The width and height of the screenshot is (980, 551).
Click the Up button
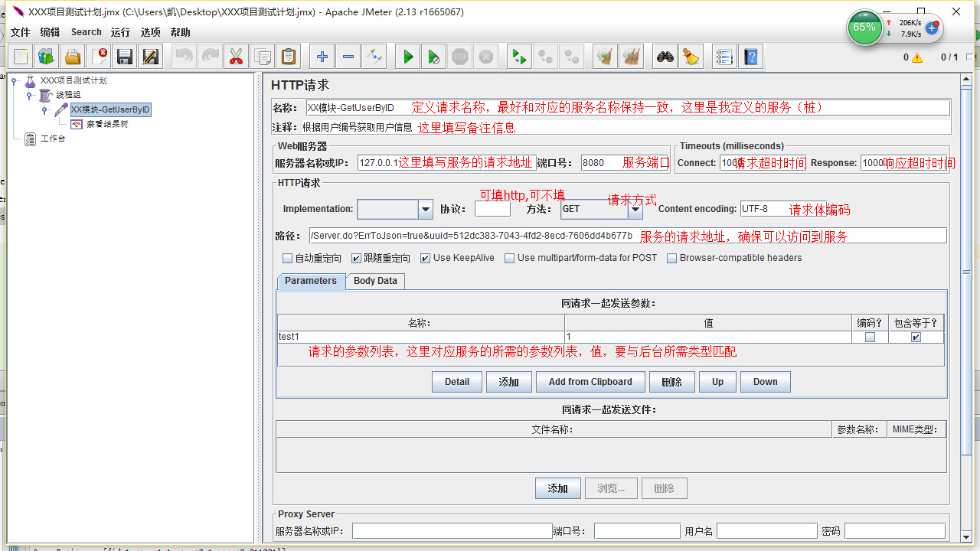(717, 382)
